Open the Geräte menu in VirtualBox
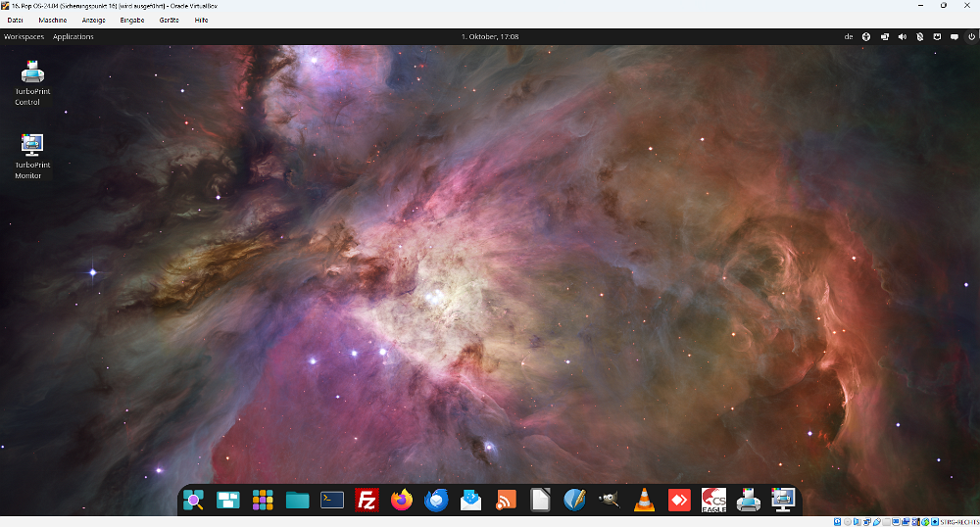 [170, 20]
